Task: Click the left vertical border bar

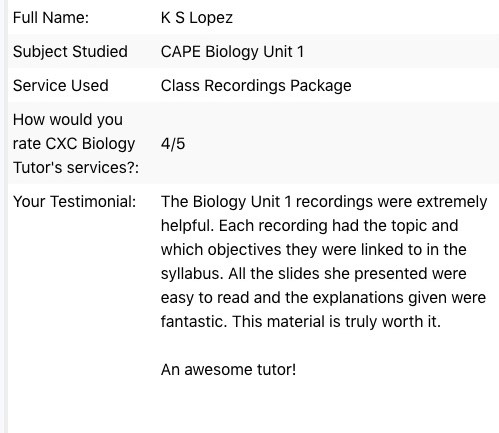Action: (4, 217)
